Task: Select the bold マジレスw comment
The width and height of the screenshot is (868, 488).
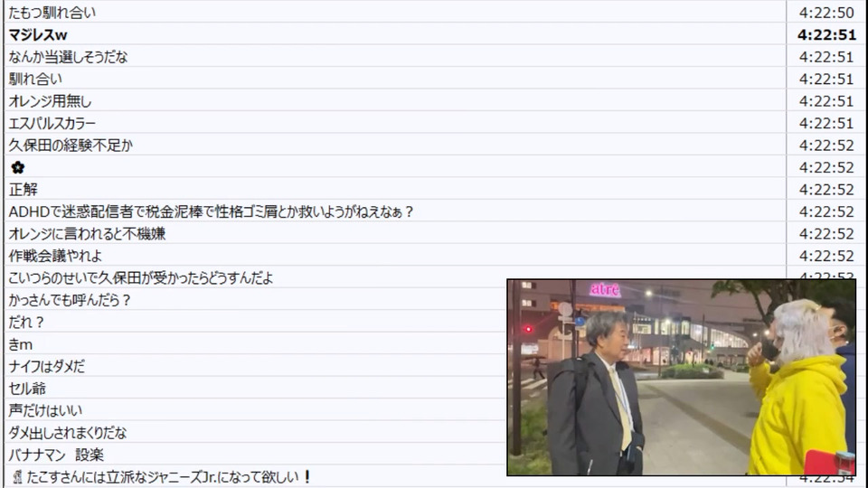Action: point(38,35)
